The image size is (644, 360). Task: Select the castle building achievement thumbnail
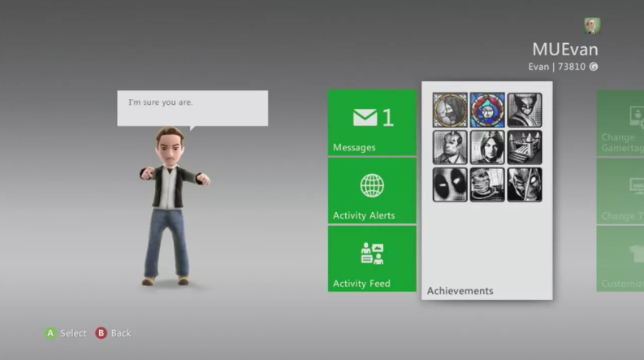pyautogui.click(x=525, y=147)
